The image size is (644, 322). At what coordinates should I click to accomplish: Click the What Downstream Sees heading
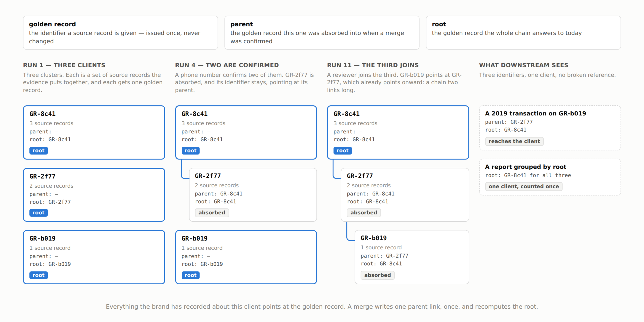524,65
